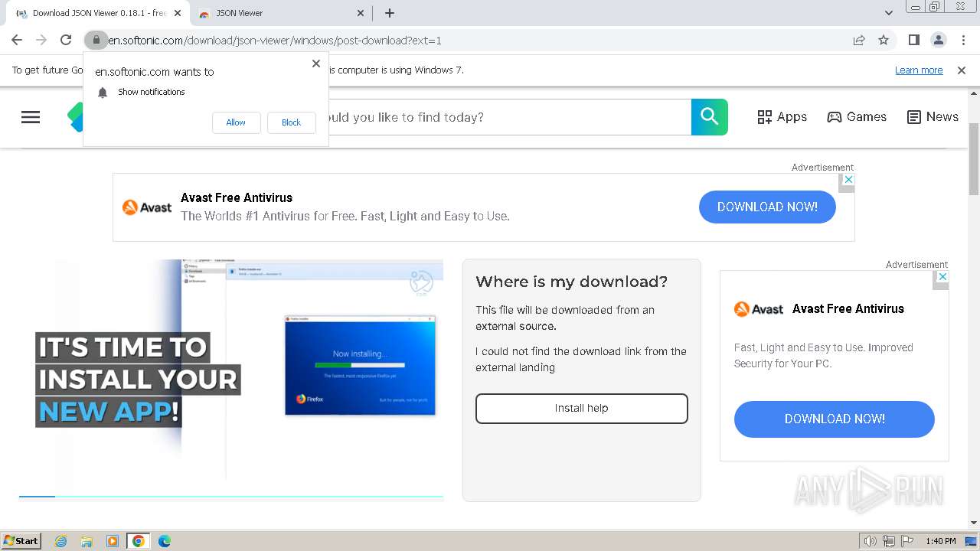Image resolution: width=980 pixels, height=551 pixels.
Task: Select the Chrome taskbar icon
Action: click(x=139, y=541)
